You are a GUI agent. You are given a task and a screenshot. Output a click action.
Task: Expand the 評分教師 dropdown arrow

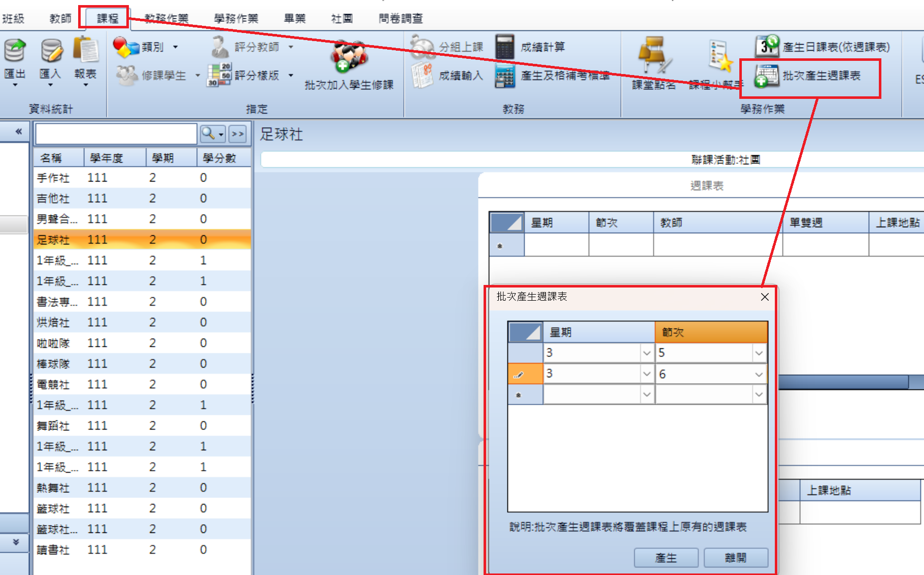click(291, 47)
